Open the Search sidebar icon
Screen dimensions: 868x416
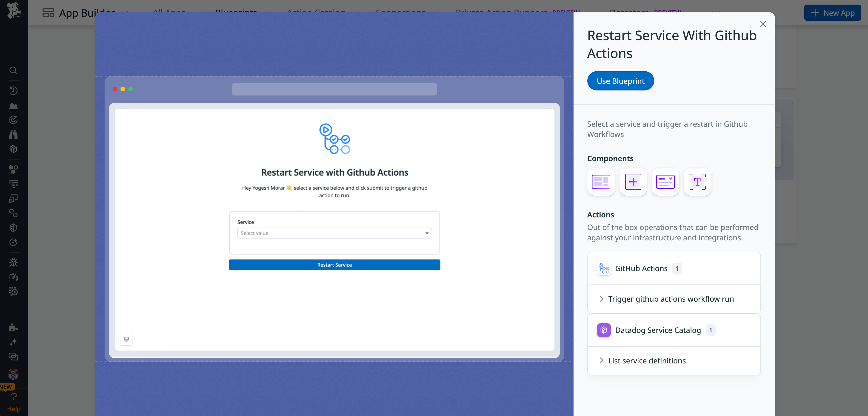point(14,70)
